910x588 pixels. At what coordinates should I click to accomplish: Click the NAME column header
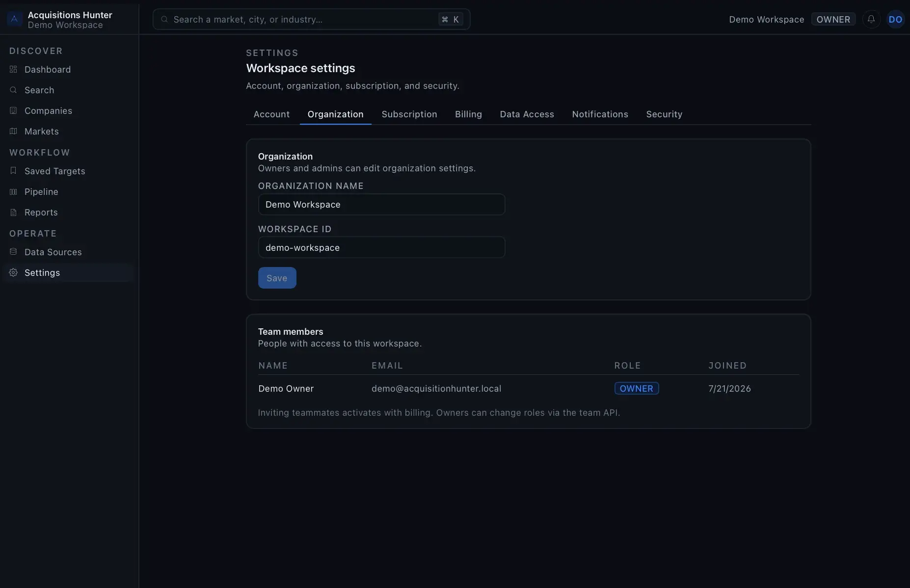coord(273,365)
